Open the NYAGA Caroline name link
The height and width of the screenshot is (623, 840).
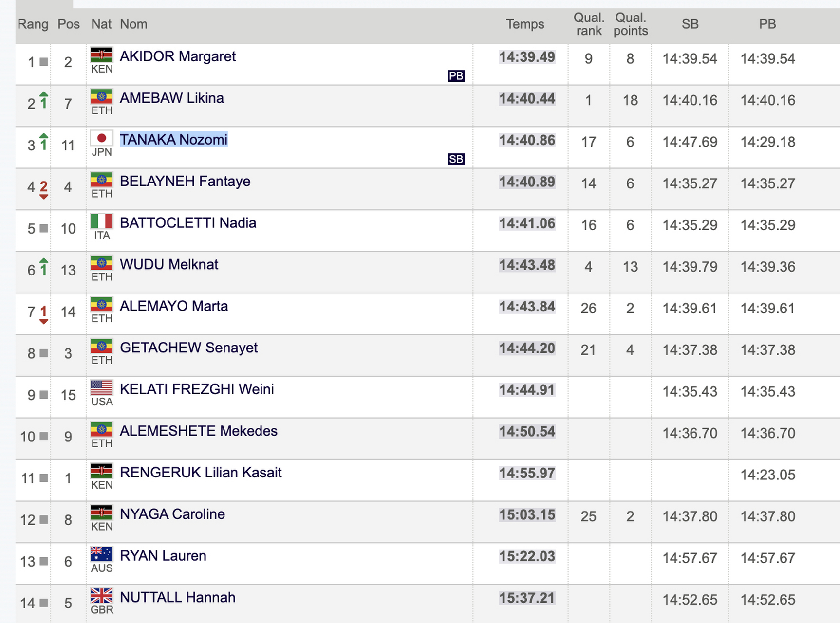click(x=172, y=514)
